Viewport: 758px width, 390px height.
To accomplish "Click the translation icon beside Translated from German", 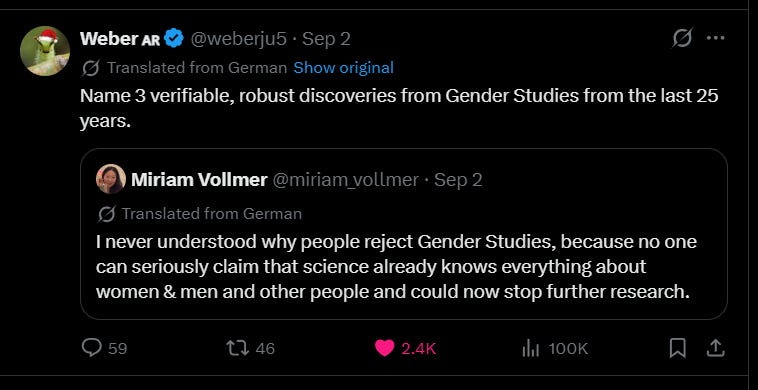I will pos(90,68).
